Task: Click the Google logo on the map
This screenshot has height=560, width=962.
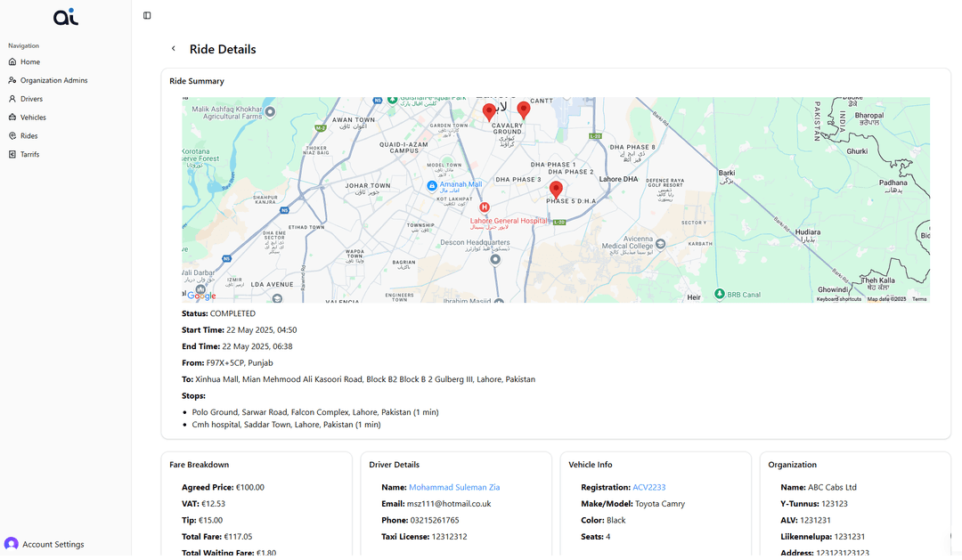Action: click(202, 296)
